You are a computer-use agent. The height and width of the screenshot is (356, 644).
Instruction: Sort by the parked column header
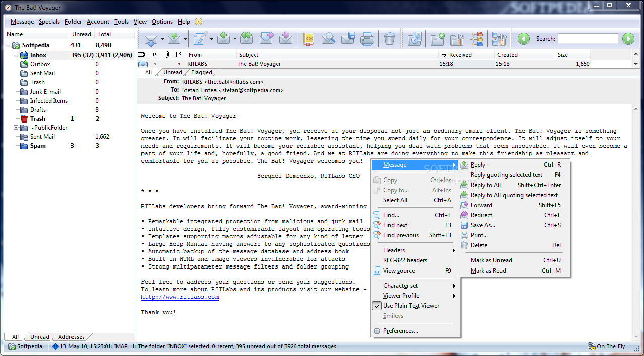[154, 55]
